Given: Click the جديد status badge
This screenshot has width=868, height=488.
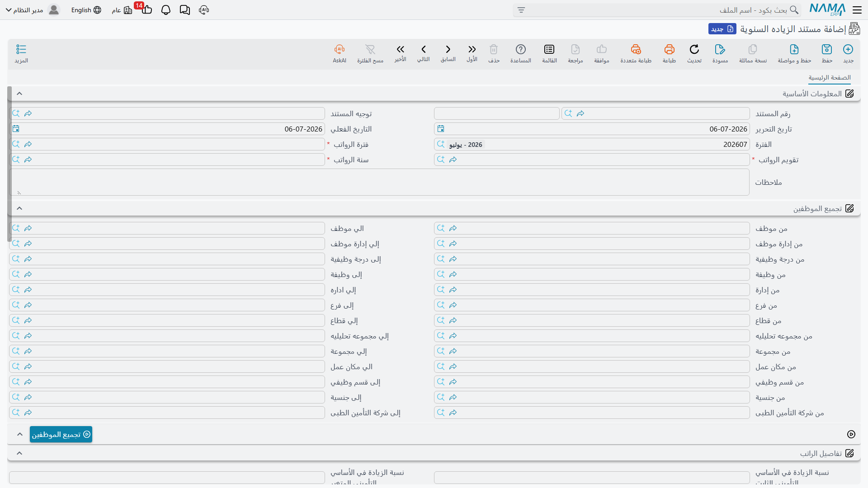Looking at the screenshot, I should click(x=722, y=29).
